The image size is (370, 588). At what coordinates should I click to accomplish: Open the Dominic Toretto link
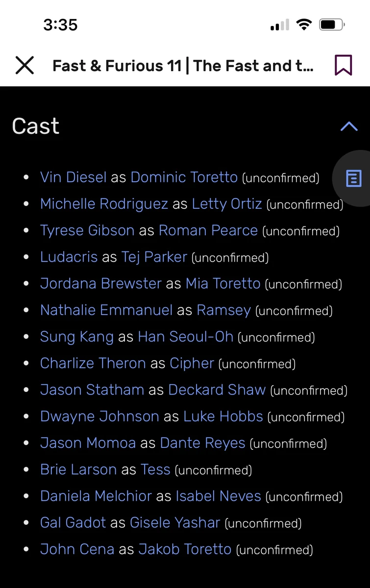(184, 177)
